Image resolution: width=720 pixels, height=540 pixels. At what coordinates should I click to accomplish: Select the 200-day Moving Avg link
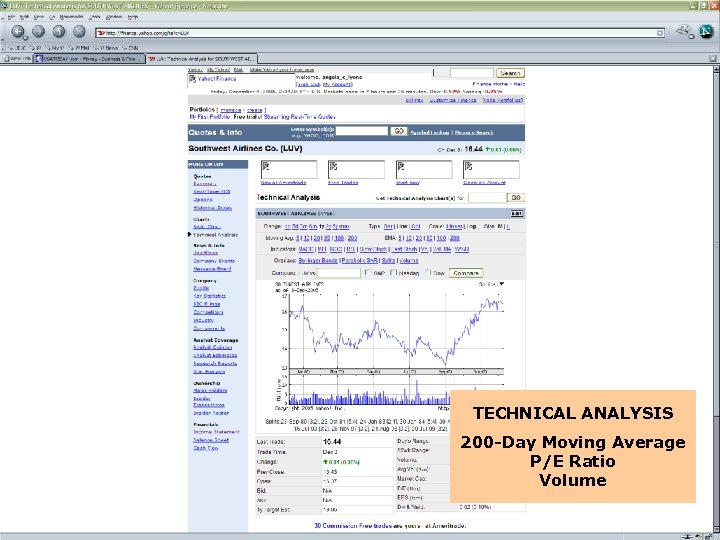pos(352,238)
